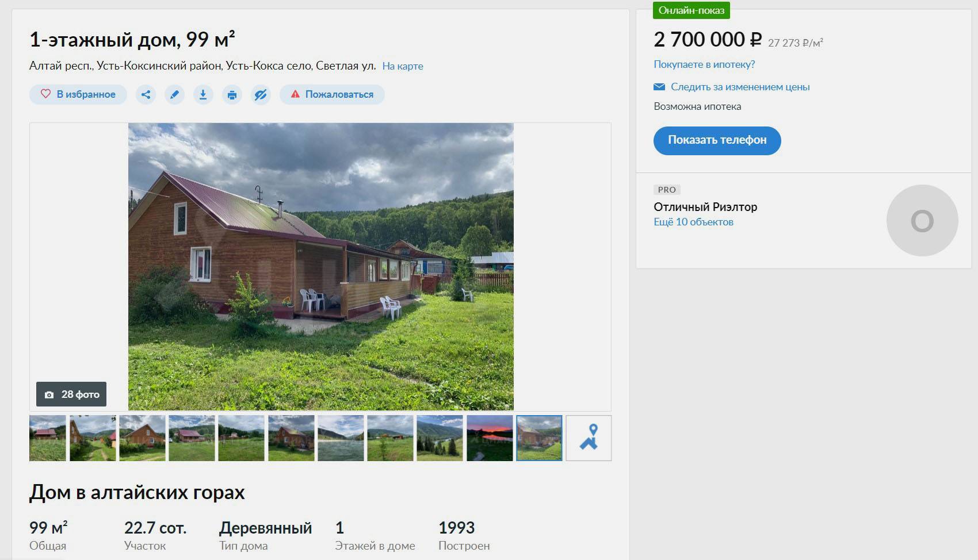Viewport: 978px width, 560px height.
Task: Select the first photo thumbnail
Action: [x=48, y=438]
